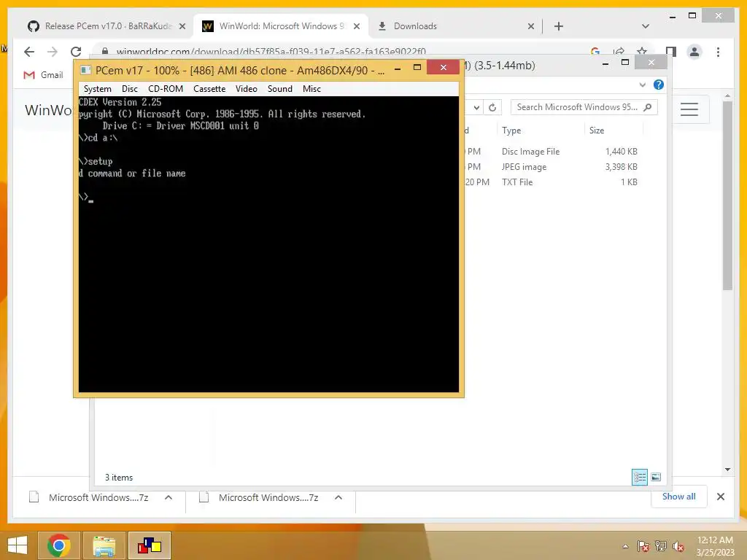Screen dimensions: 747x560
Task: Reload the Chrome page
Action: click(76, 52)
